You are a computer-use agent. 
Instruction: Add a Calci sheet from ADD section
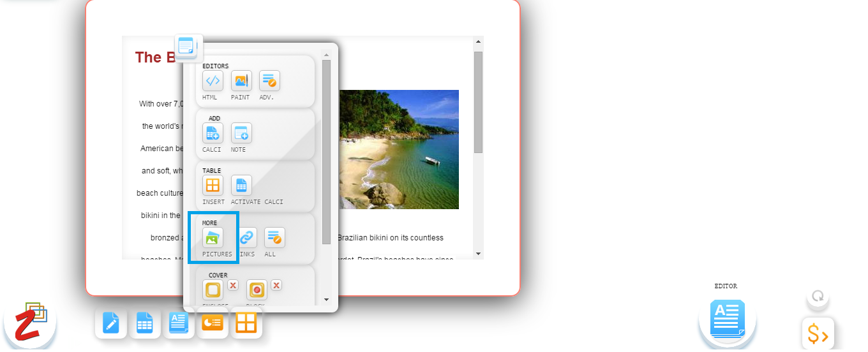point(213,133)
